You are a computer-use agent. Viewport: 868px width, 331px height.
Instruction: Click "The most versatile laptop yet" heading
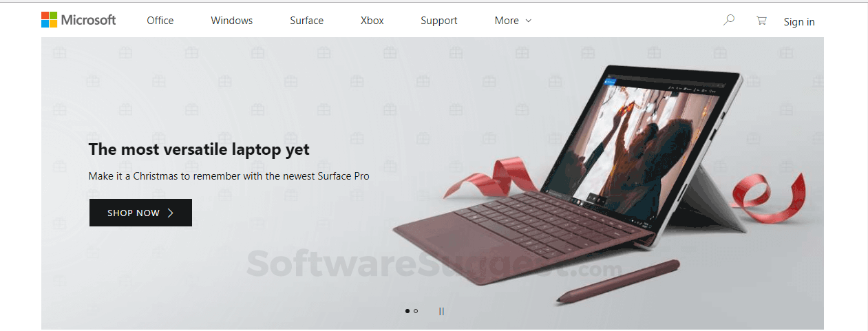(x=199, y=149)
